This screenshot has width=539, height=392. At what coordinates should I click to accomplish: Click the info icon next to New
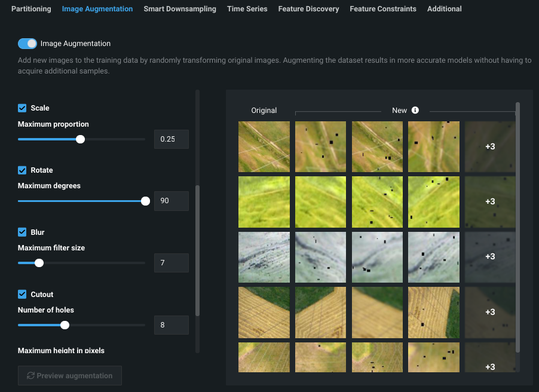(x=415, y=110)
